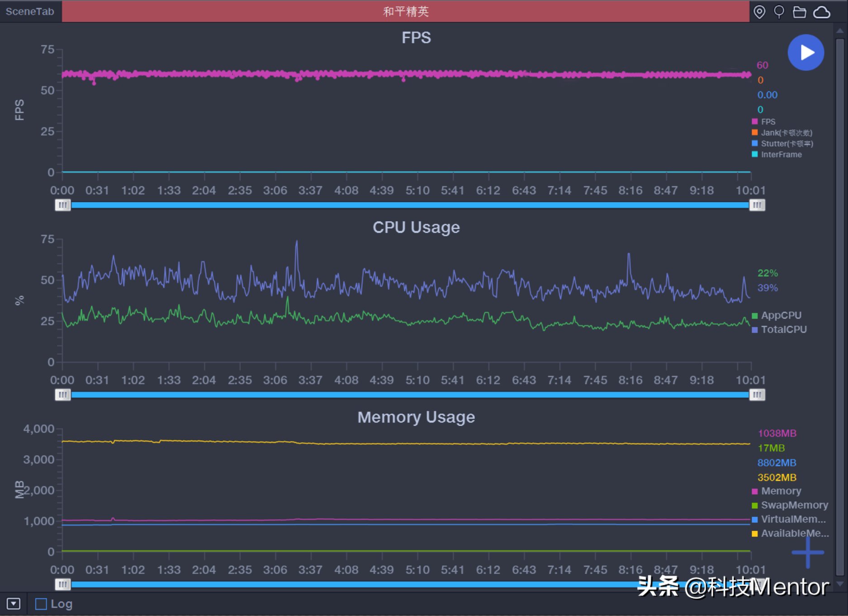Click left handle of Memory Usage range slider

point(63,584)
